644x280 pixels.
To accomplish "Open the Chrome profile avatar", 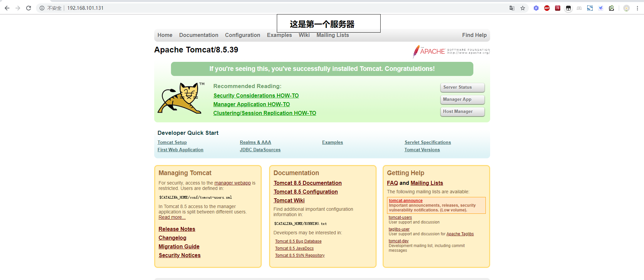I will pyautogui.click(x=627, y=8).
